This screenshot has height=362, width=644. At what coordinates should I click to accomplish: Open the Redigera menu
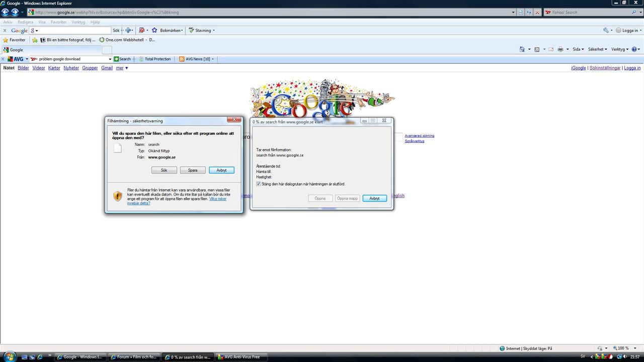click(x=25, y=22)
